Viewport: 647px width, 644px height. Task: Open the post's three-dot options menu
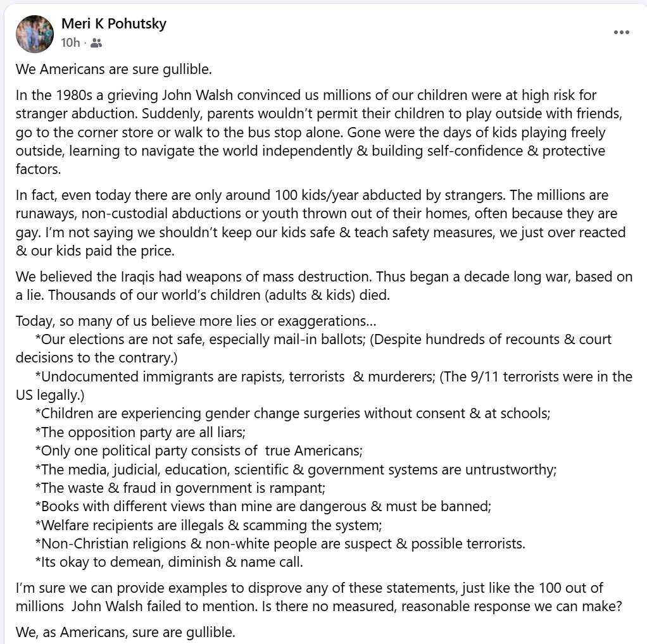point(621,33)
